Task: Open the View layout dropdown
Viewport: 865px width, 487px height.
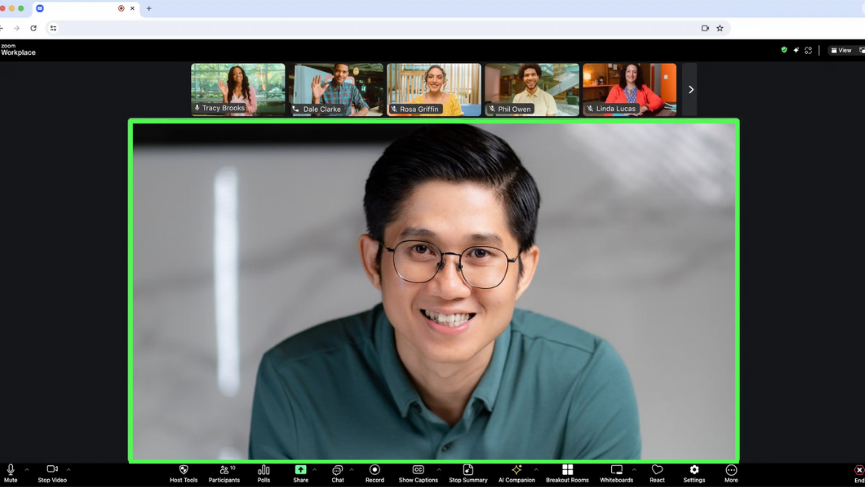Action: pos(841,50)
